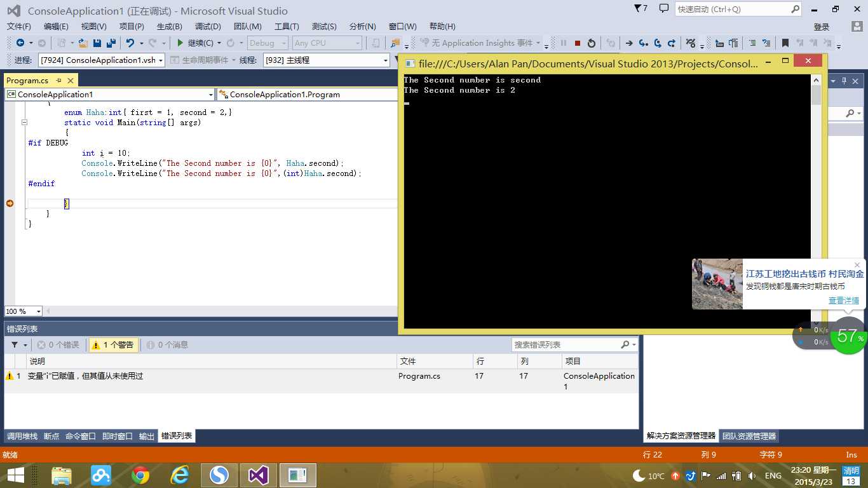868x488 pixels.
Task: Expand the Continue button dropdown arrow
Action: tap(219, 43)
